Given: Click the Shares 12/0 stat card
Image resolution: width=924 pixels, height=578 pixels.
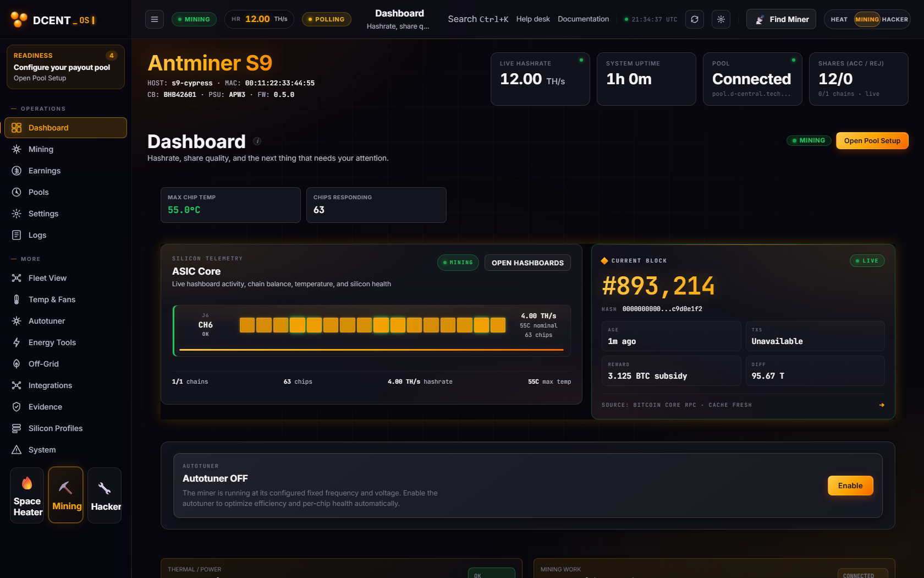Looking at the screenshot, I should coord(859,79).
